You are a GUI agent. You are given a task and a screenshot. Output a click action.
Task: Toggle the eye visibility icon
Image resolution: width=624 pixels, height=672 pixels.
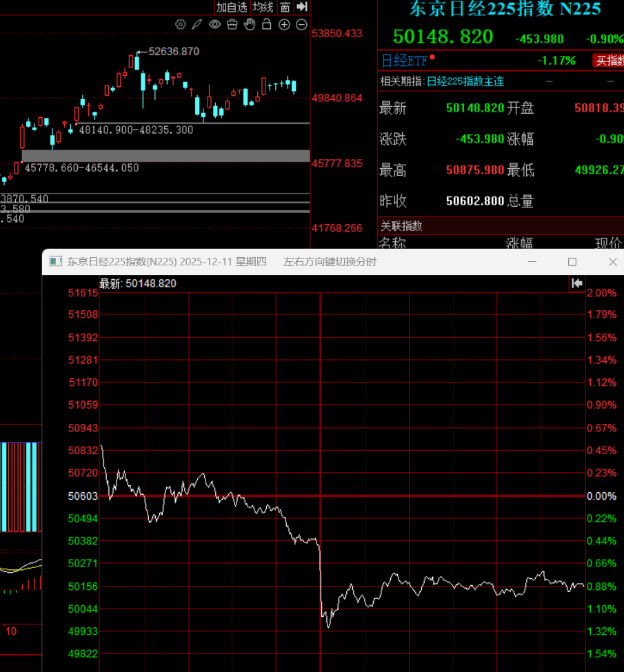click(x=214, y=25)
